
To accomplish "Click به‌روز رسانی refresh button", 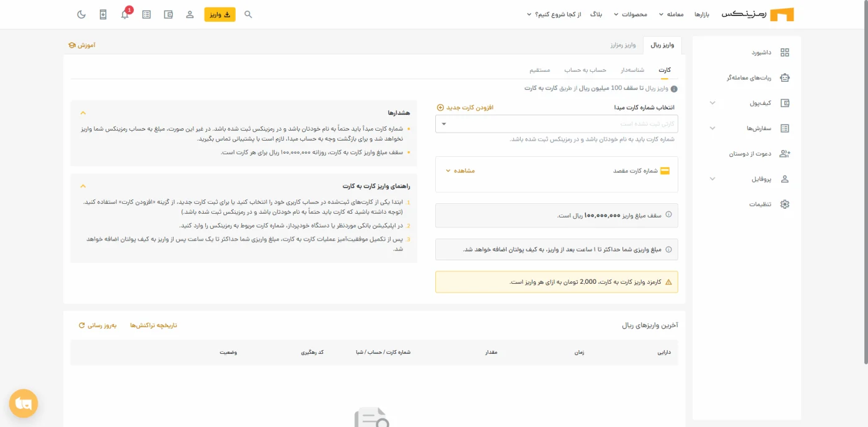I will click(x=97, y=325).
